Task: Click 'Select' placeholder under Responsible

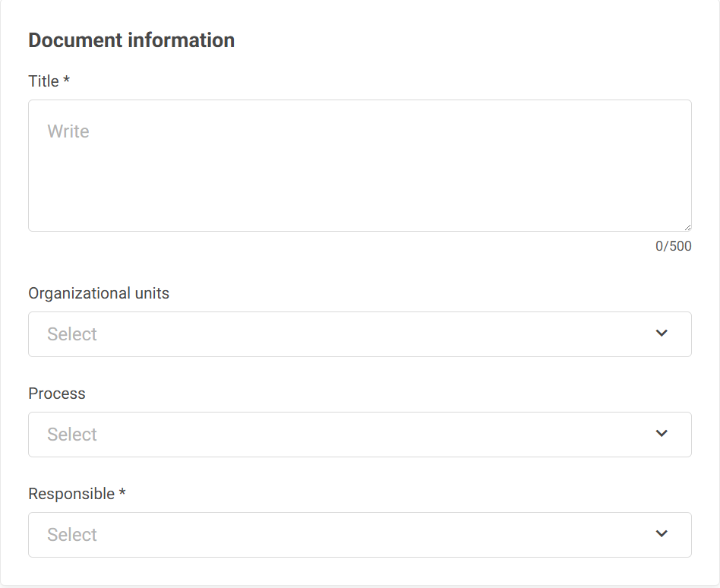Action: click(72, 534)
